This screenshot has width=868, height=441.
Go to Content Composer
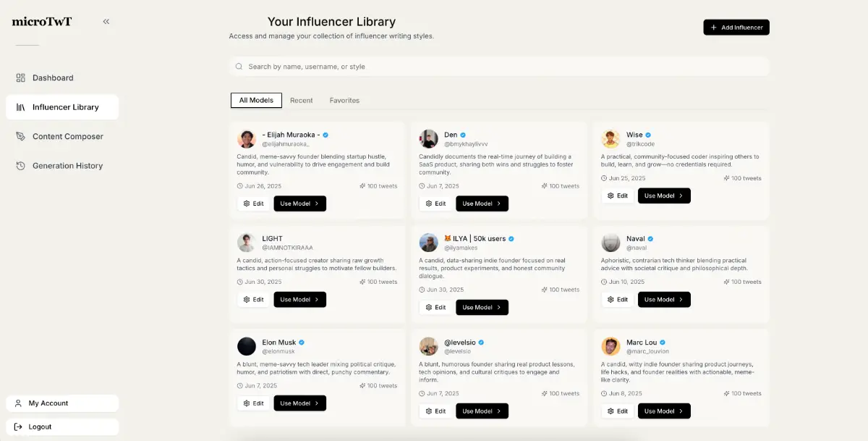pos(67,136)
